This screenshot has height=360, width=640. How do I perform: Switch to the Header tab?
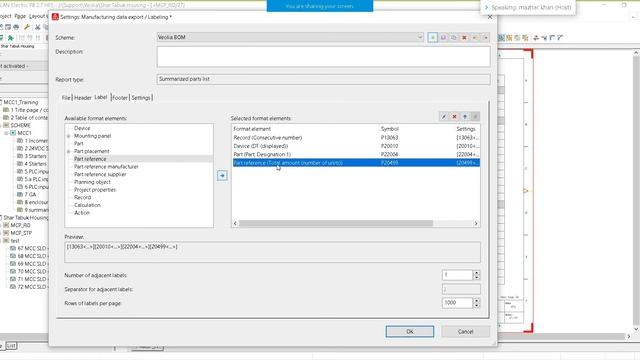82,98
